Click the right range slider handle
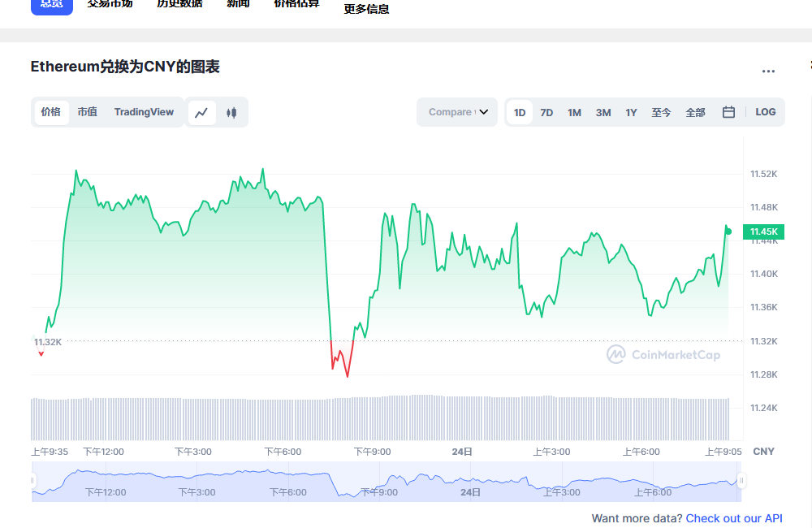This screenshot has width=812, height=528. tap(741, 481)
